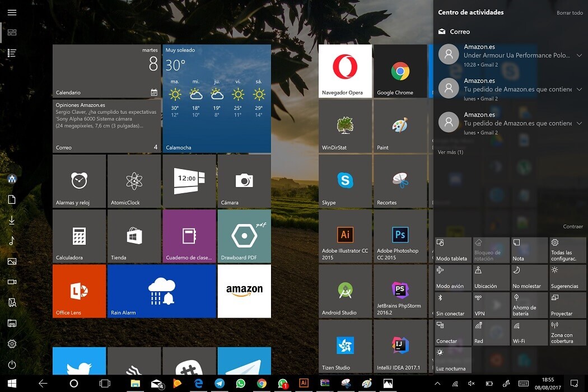Viewport: 588px width, 392px height.
Task: Toggle the Wi-Fi quick action
Action: tap(530, 332)
